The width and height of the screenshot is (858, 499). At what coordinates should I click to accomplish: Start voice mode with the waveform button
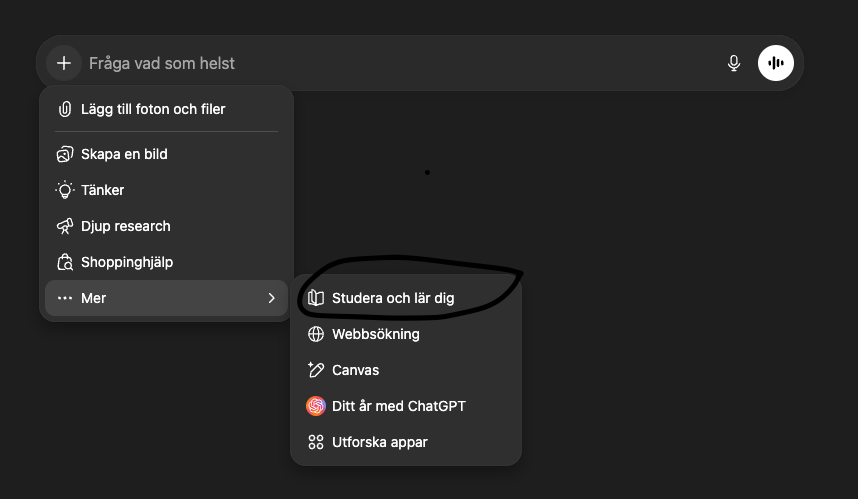click(x=775, y=63)
